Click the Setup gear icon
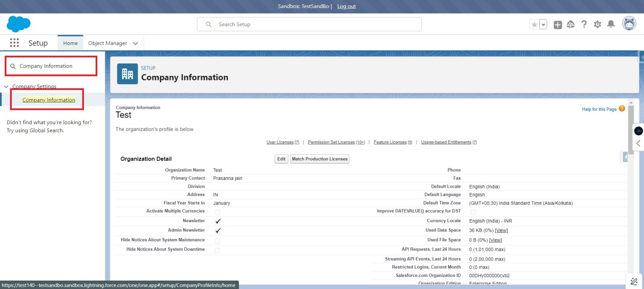 point(597,24)
